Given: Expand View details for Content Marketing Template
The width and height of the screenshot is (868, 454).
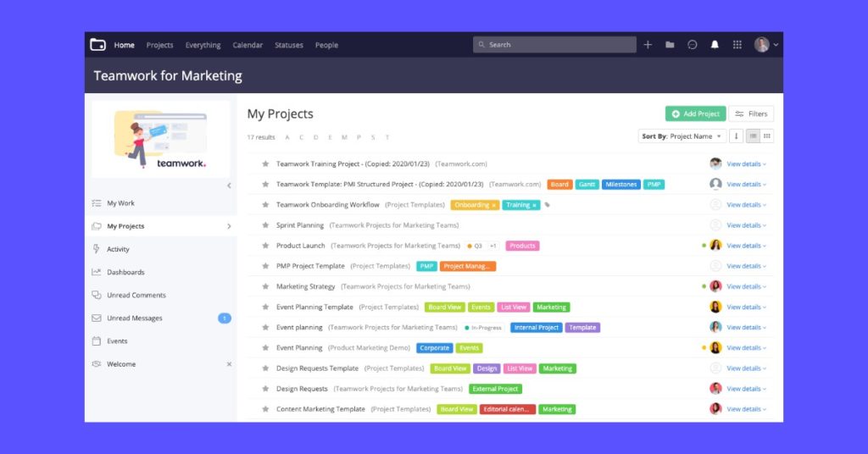Looking at the screenshot, I should pyautogui.click(x=746, y=409).
